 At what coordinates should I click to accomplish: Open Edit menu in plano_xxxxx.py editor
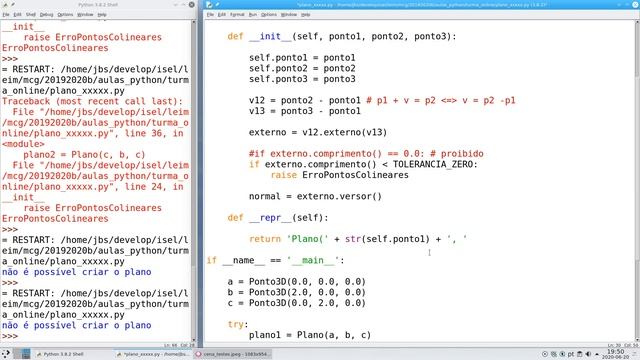tap(222, 15)
